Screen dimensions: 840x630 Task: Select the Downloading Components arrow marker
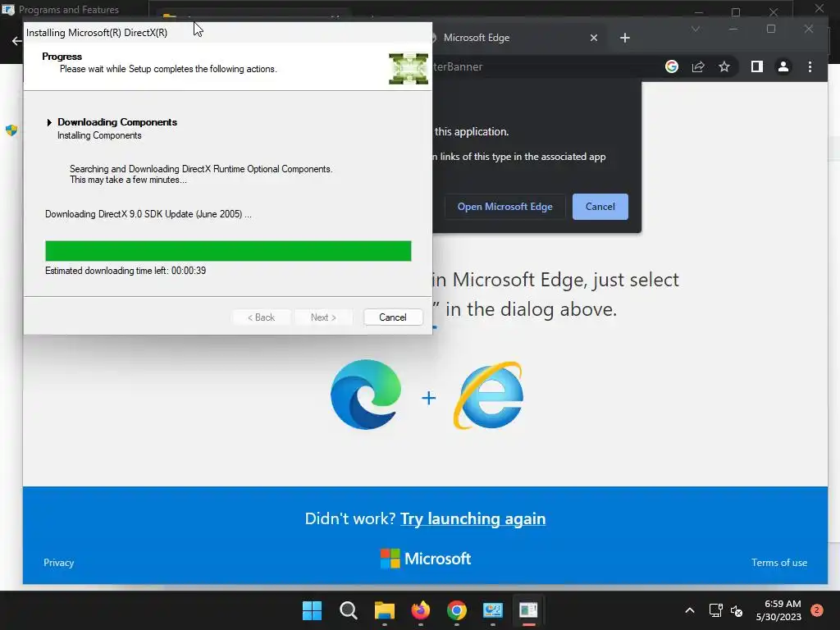pos(49,122)
